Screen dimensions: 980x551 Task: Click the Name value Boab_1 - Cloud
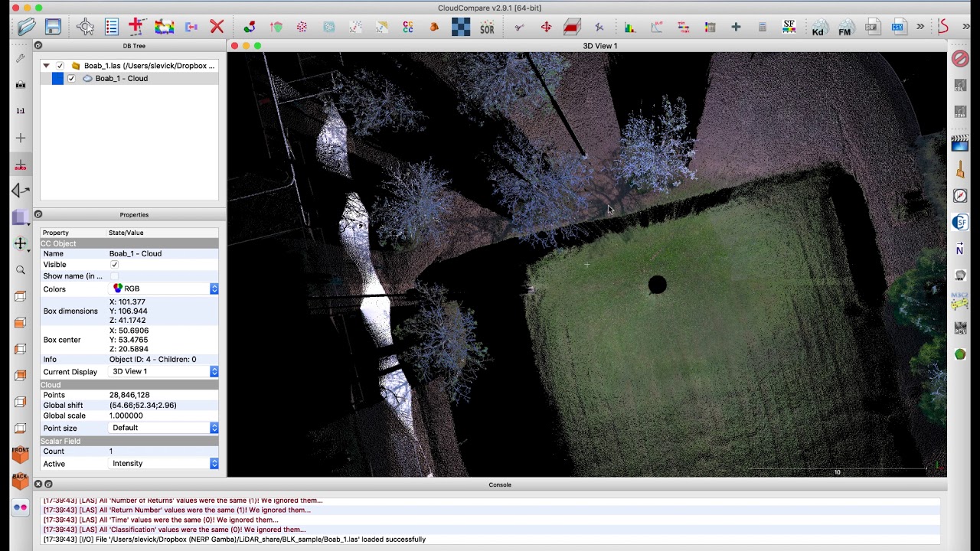coord(136,253)
